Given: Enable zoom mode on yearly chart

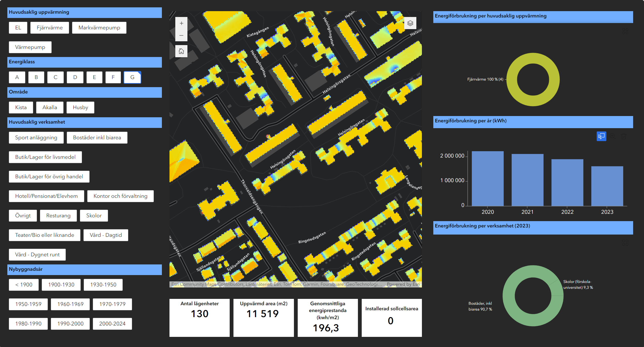Looking at the screenshot, I should click(x=612, y=136).
